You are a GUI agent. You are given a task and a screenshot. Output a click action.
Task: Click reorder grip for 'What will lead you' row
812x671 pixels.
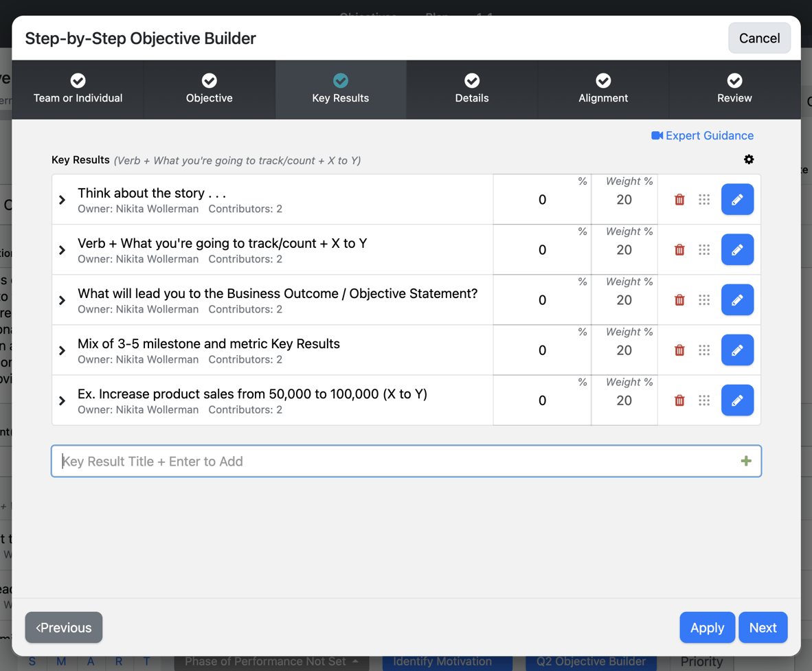pos(703,299)
